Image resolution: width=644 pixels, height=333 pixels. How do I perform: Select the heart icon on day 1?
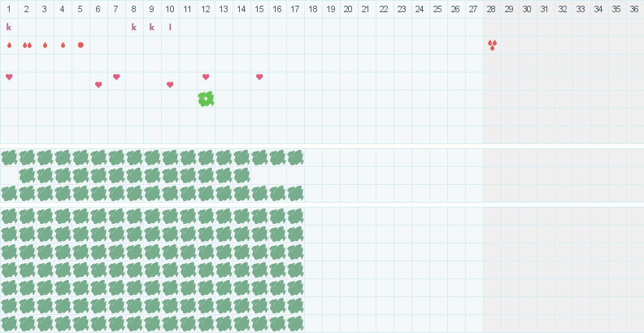click(9, 77)
